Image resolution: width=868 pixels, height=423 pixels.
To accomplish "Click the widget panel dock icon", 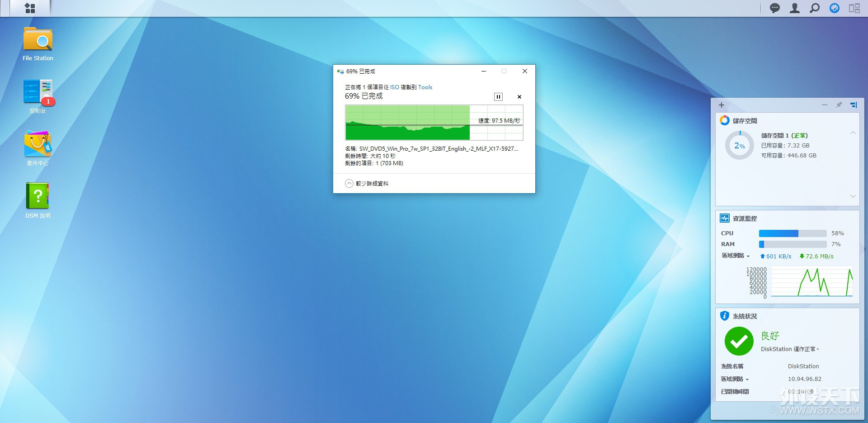I will tap(854, 105).
